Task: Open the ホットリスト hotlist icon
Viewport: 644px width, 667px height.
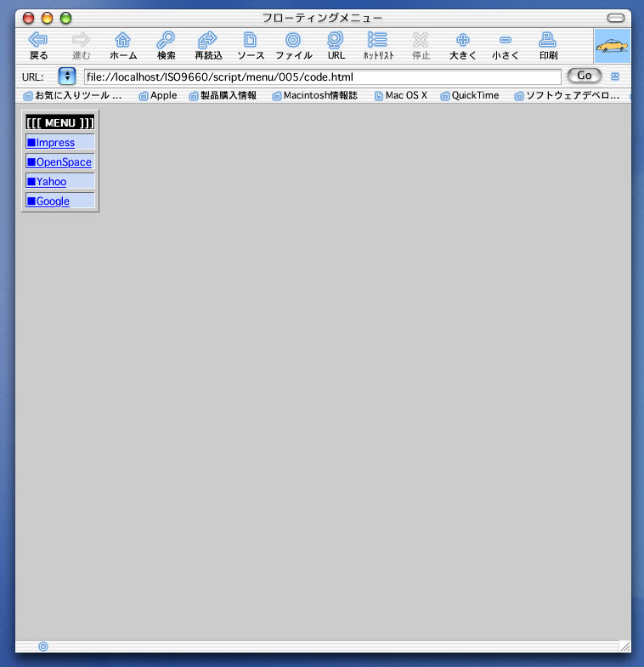Action: (378, 40)
